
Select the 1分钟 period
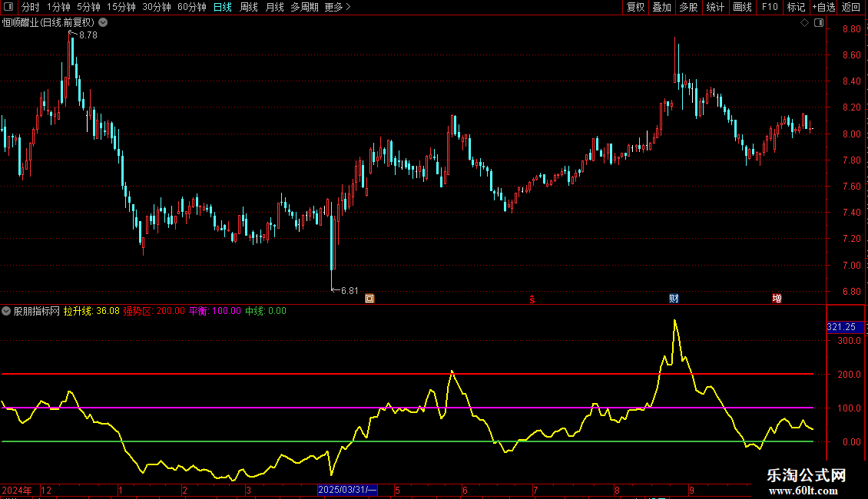(x=58, y=7)
